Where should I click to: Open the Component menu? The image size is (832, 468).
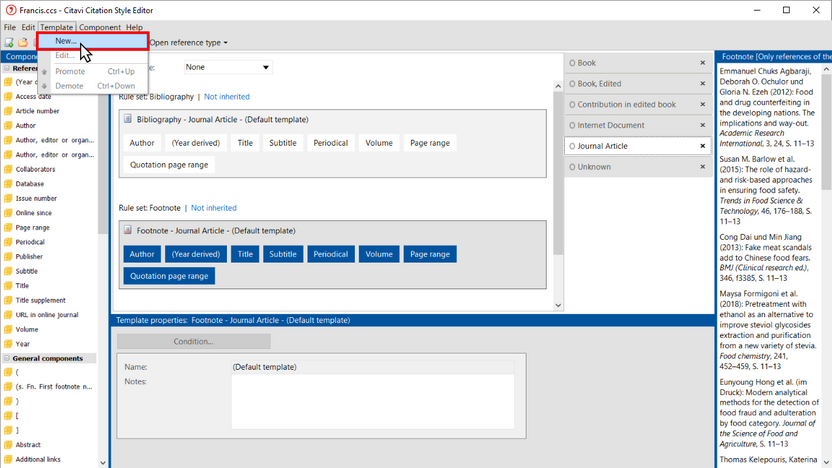click(100, 27)
